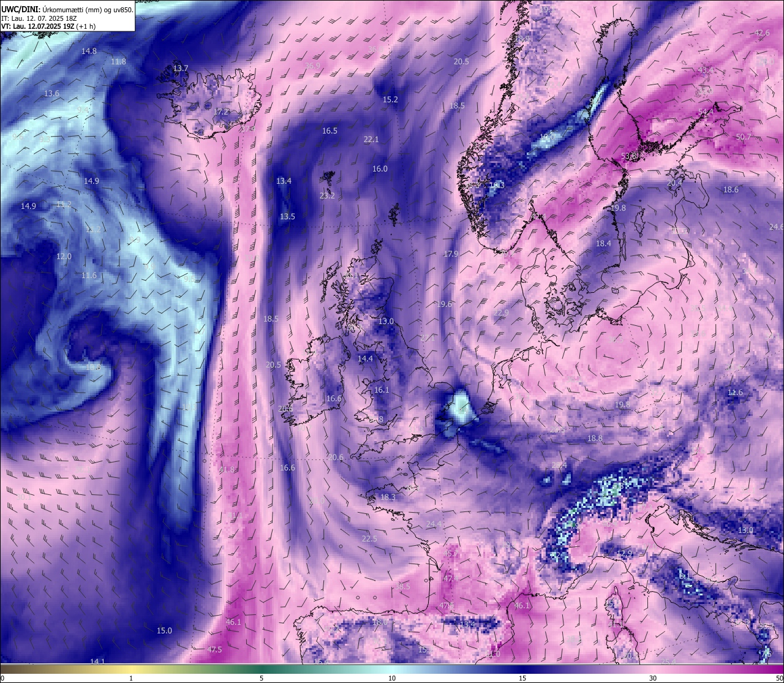Select the VT valid time line reading 19Z
The image size is (784, 683).
[48, 26]
